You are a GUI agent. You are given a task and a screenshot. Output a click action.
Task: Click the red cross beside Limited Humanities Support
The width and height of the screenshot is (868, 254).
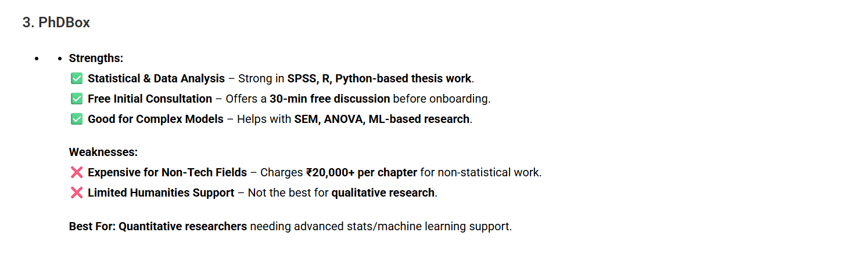click(x=76, y=193)
